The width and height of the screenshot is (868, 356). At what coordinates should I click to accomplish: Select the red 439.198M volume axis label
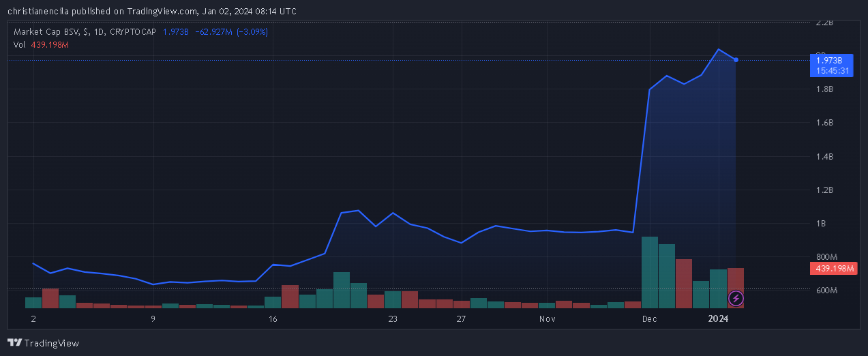click(835, 269)
